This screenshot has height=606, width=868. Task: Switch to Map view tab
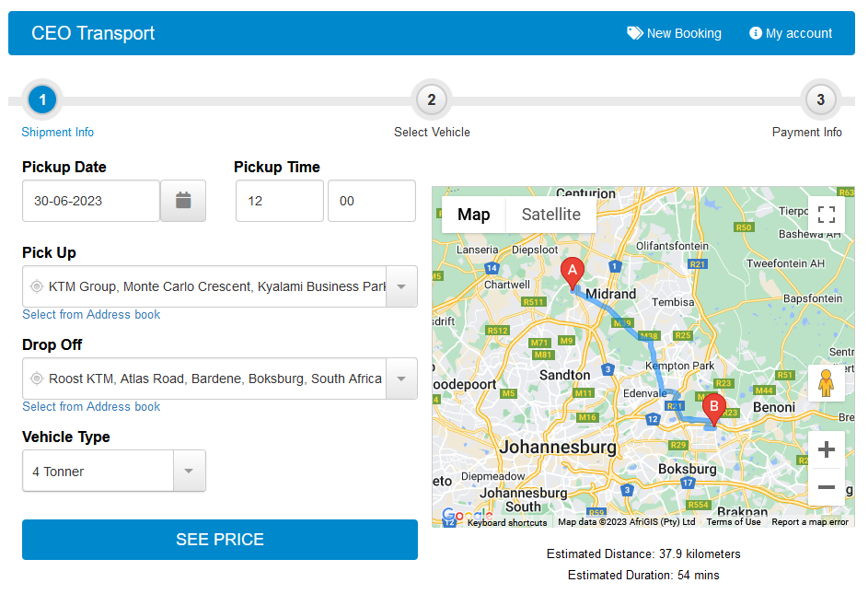[473, 215]
